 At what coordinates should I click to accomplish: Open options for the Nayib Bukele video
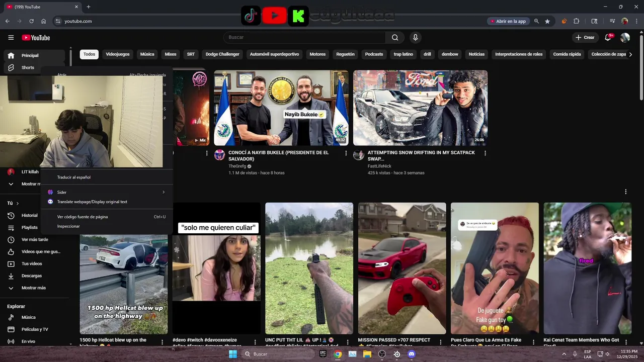346,153
